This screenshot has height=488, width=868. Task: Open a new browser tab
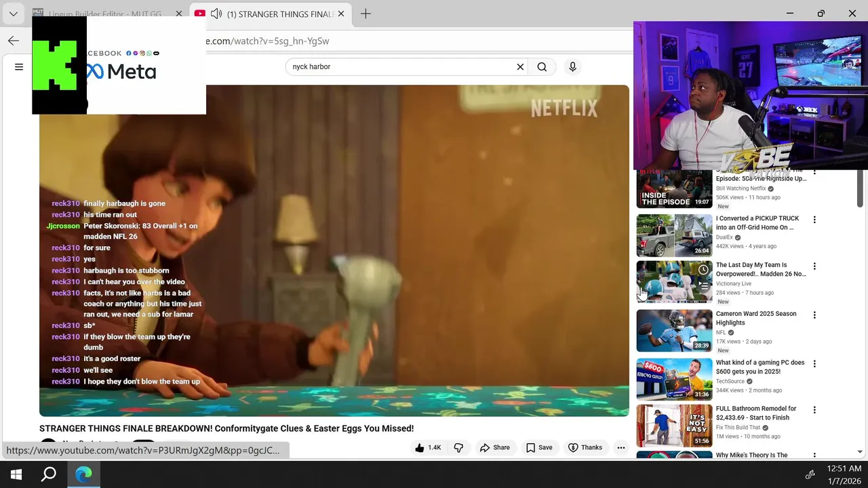(x=366, y=14)
